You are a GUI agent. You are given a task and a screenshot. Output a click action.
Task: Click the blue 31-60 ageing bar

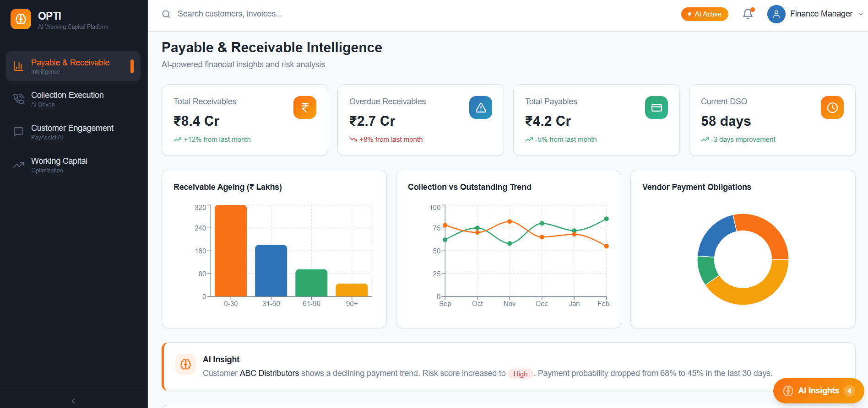coord(271,271)
